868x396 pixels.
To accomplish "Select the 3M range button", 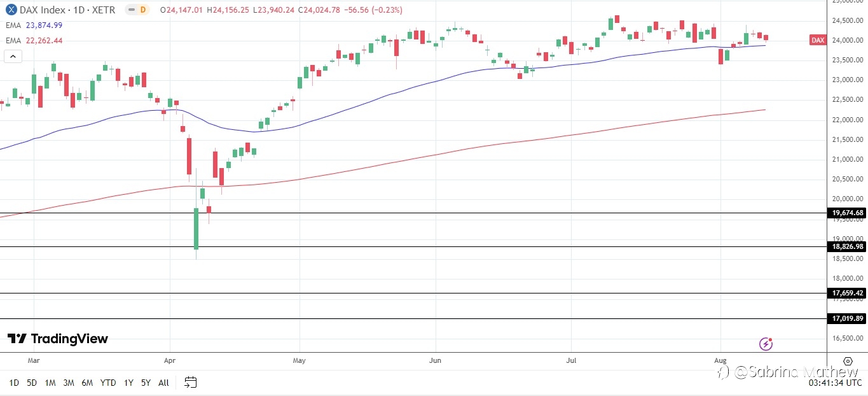I will (69, 383).
